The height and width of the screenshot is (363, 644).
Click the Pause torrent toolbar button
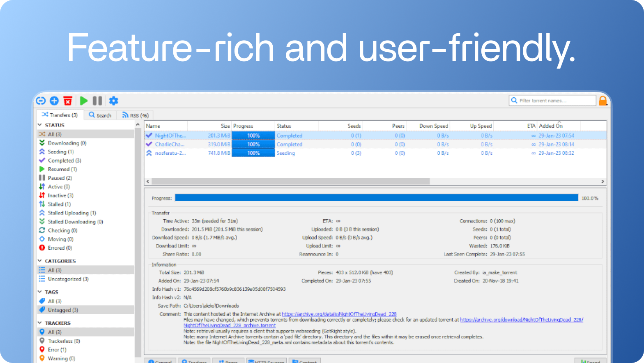(97, 101)
